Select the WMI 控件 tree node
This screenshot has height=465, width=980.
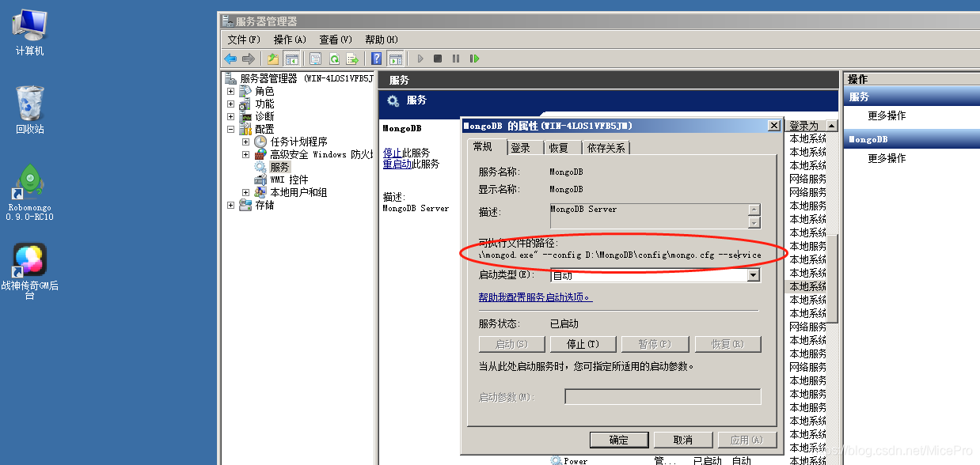(x=289, y=180)
